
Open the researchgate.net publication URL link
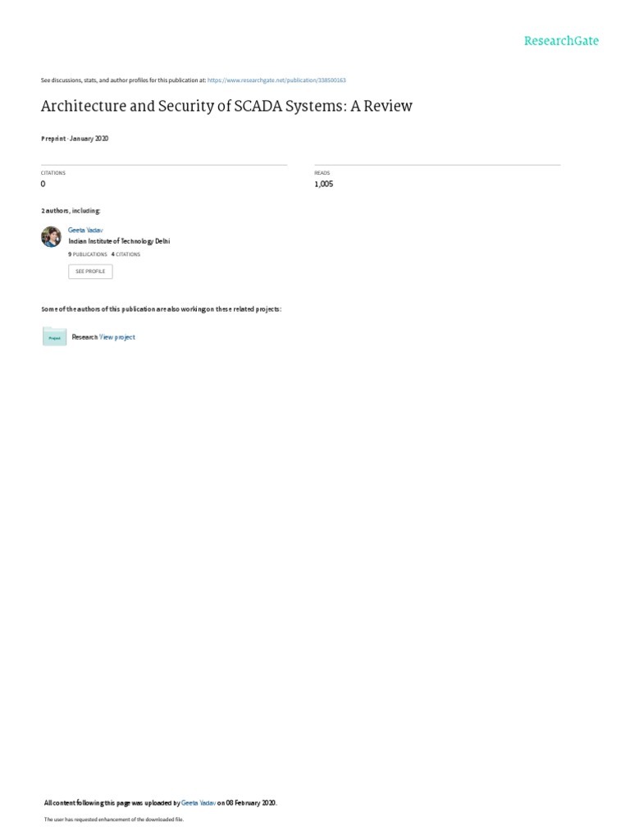276,80
